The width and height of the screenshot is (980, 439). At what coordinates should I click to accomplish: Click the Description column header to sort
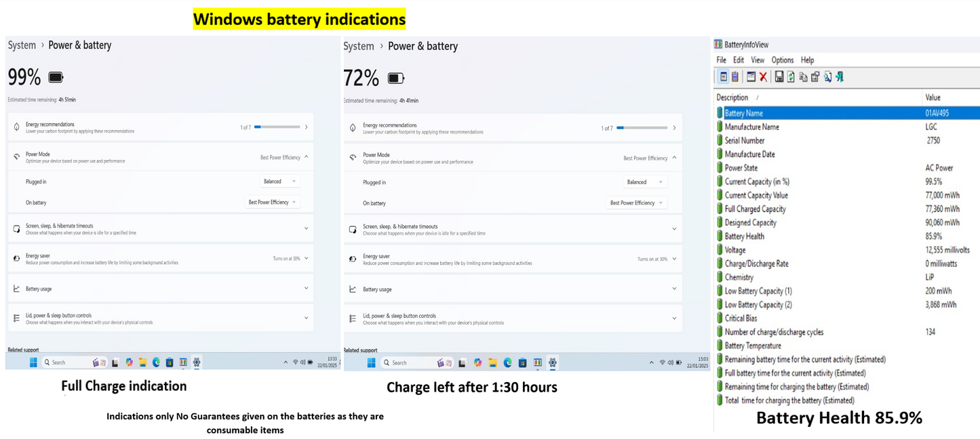[732, 98]
